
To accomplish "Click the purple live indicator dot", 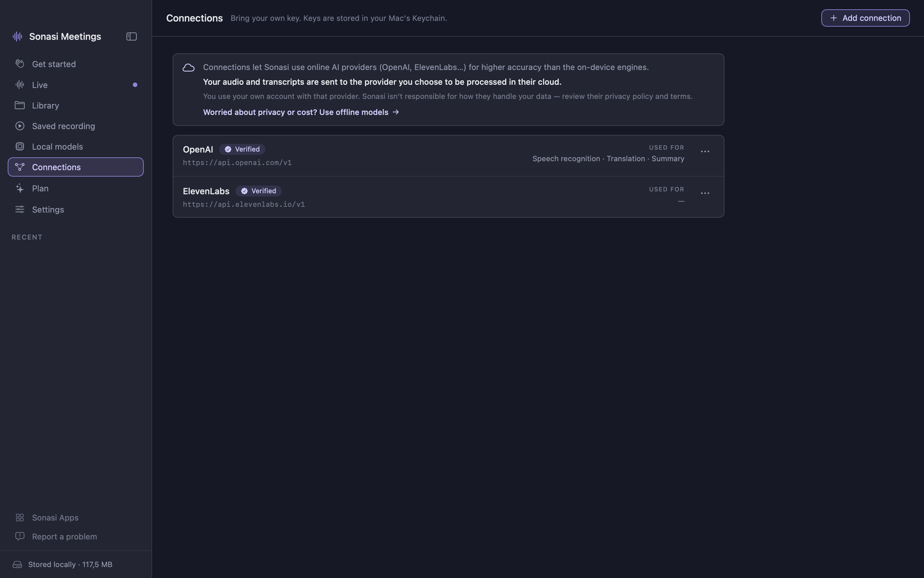I will 135,85.
